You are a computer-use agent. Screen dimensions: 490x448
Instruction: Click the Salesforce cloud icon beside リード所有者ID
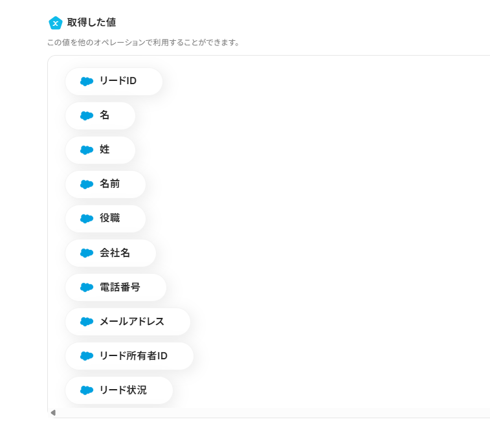pos(87,356)
